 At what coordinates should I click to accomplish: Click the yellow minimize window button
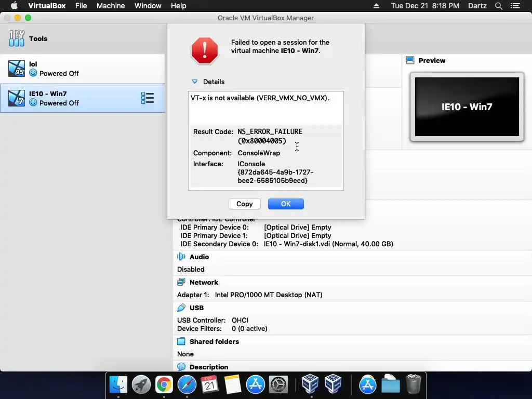(18, 18)
